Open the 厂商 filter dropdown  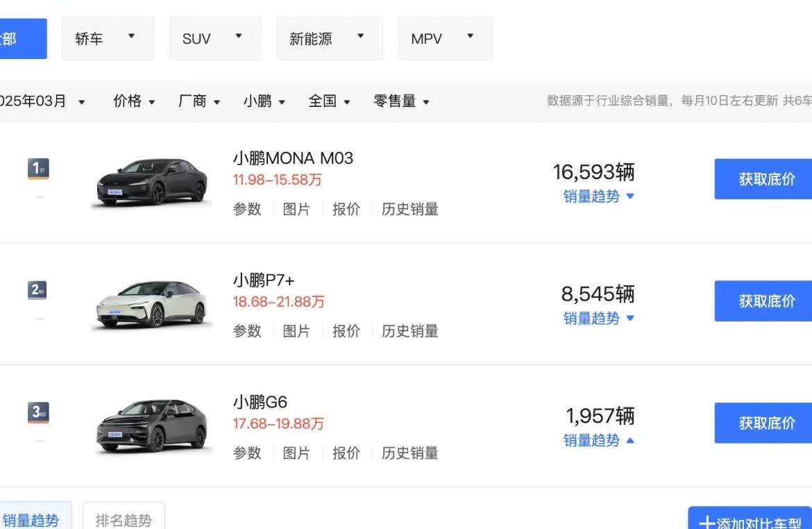pos(199,101)
